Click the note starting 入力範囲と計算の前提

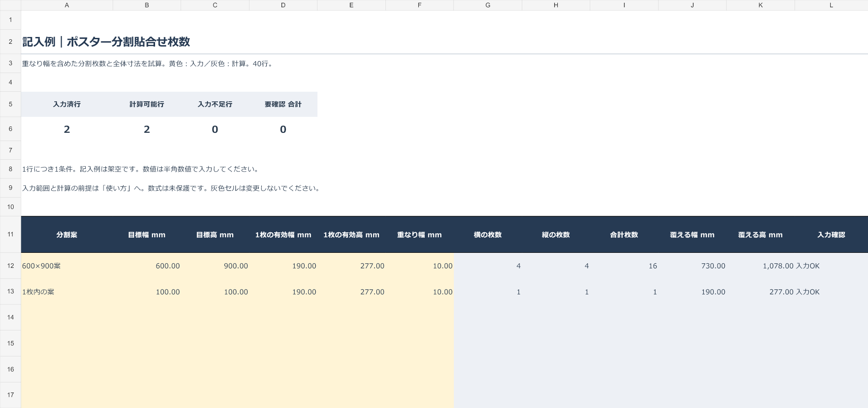172,188
